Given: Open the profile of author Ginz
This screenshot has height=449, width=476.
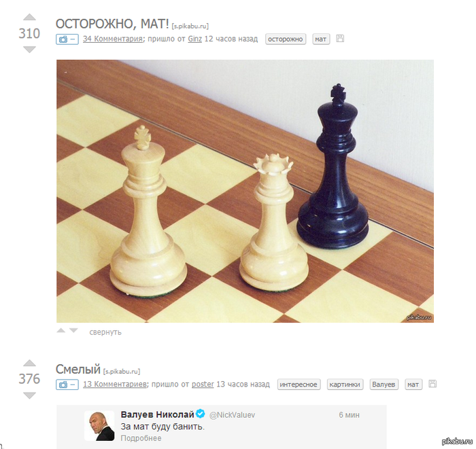Looking at the screenshot, I should tap(195, 39).
